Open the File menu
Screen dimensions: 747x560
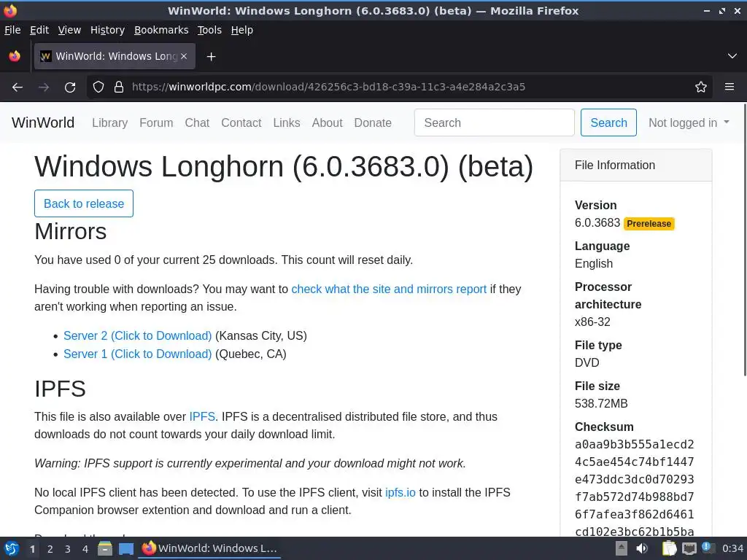[12, 30]
